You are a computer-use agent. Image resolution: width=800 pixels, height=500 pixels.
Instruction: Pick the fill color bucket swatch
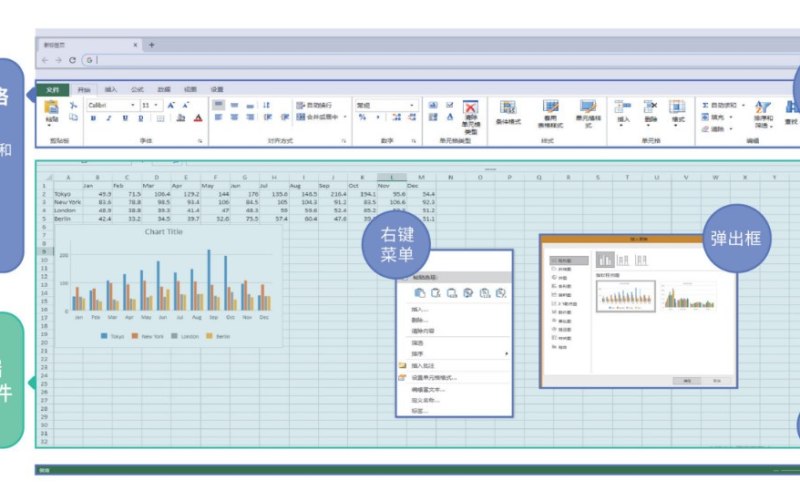pyautogui.click(x=181, y=118)
